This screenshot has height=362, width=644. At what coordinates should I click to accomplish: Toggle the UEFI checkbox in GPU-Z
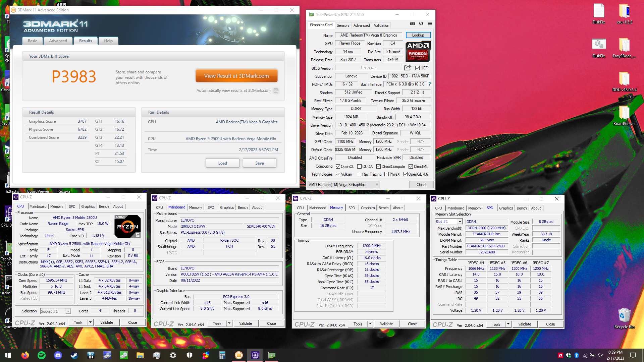coord(418,68)
